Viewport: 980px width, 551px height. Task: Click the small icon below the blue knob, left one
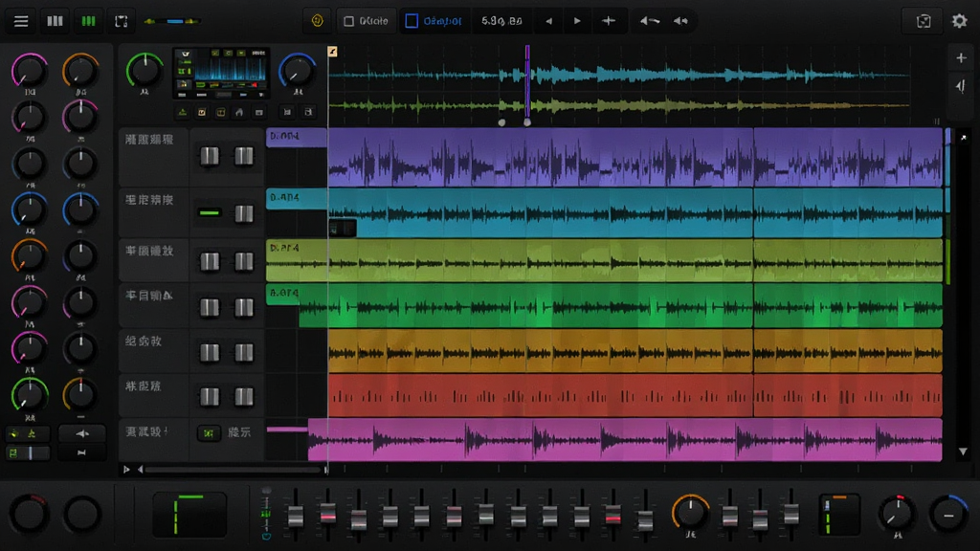click(x=287, y=112)
